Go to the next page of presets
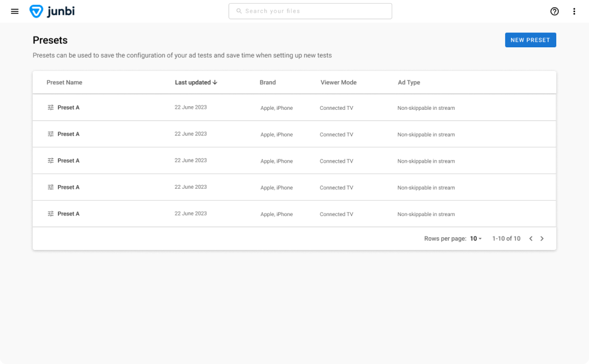The width and height of the screenshot is (589, 364). click(x=542, y=238)
